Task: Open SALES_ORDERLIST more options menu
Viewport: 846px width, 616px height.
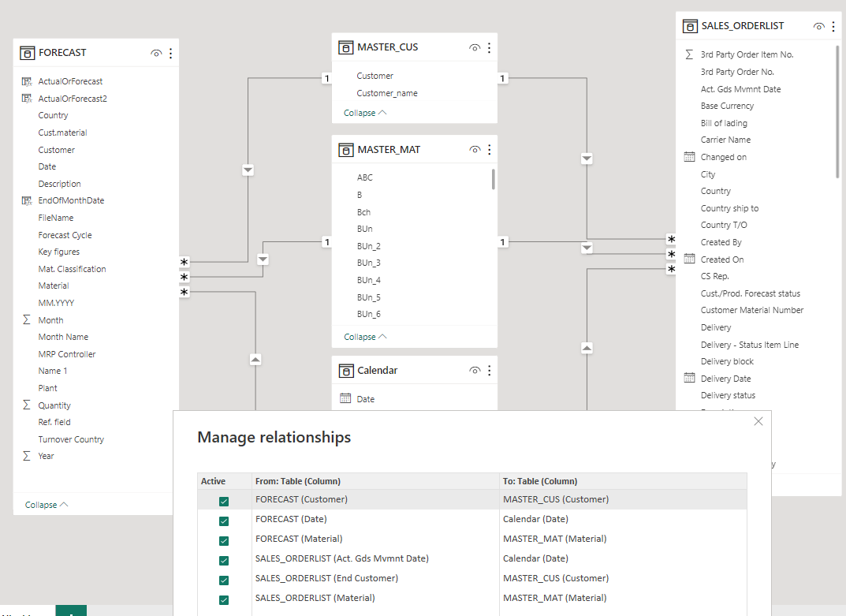Action: (833, 26)
